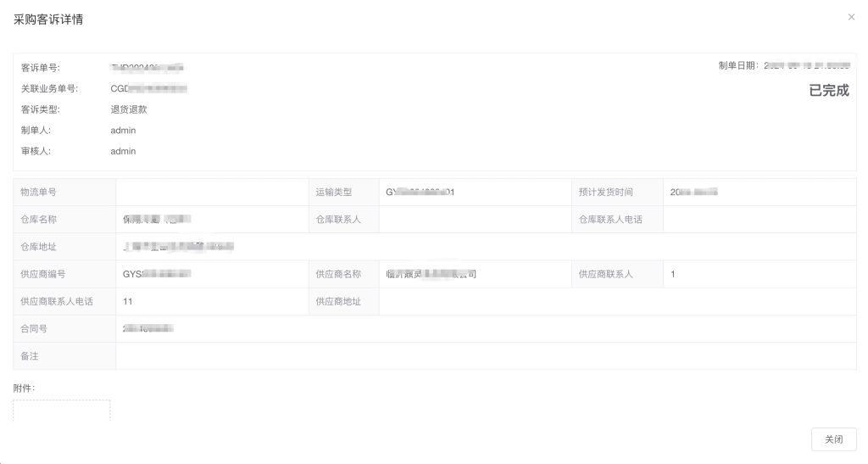Click the 供应商编号 value starting with GYS
Screen dimensions: 868x464
[x=157, y=274]
